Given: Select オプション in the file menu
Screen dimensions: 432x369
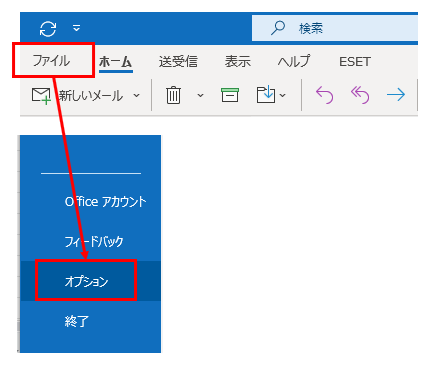Looking at the screenshot, I should pyautogui.click(x=86, y=282).
